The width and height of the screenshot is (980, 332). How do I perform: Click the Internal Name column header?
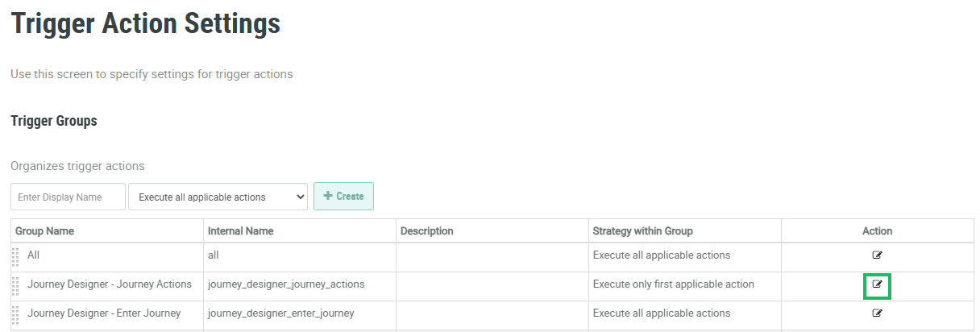point(240,231)
